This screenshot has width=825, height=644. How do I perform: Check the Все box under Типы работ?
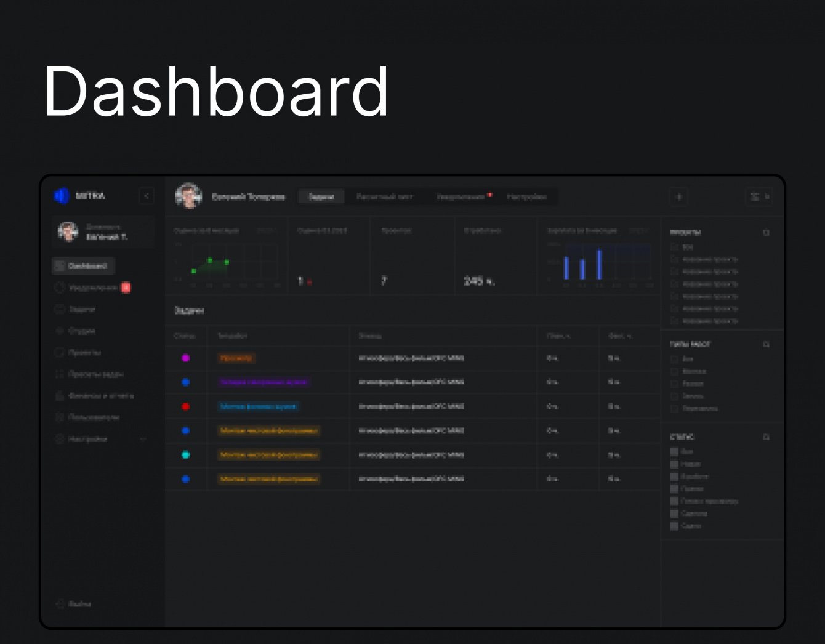(674, 359)
